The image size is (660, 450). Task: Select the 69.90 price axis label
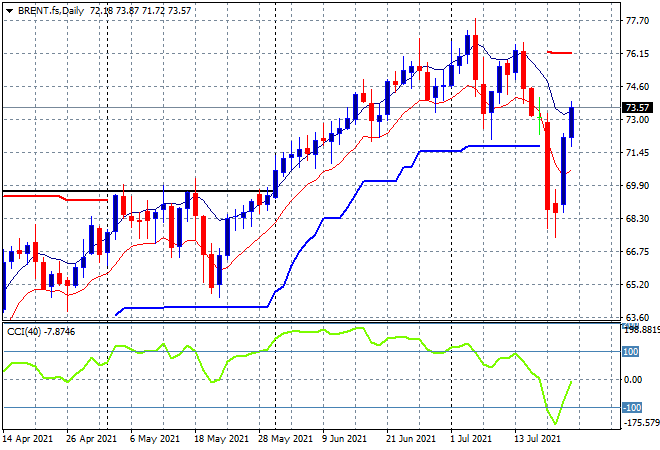(x=637, y=186)
